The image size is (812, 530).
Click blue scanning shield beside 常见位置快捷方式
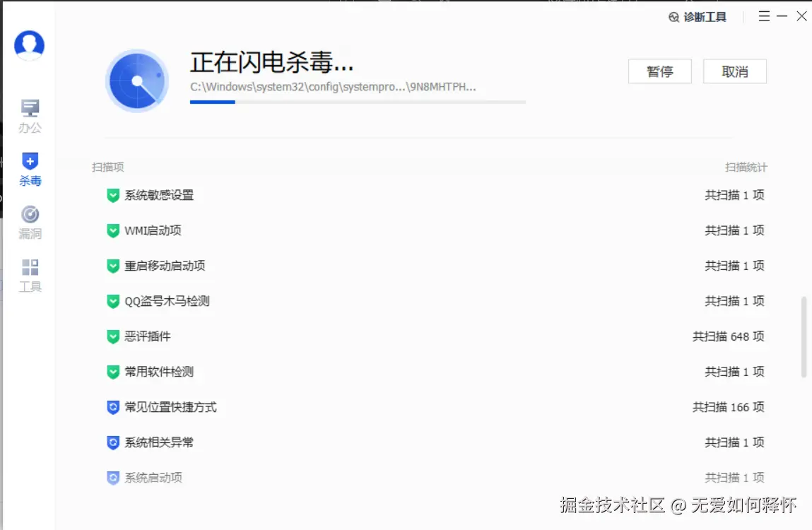tap(113, 407)
